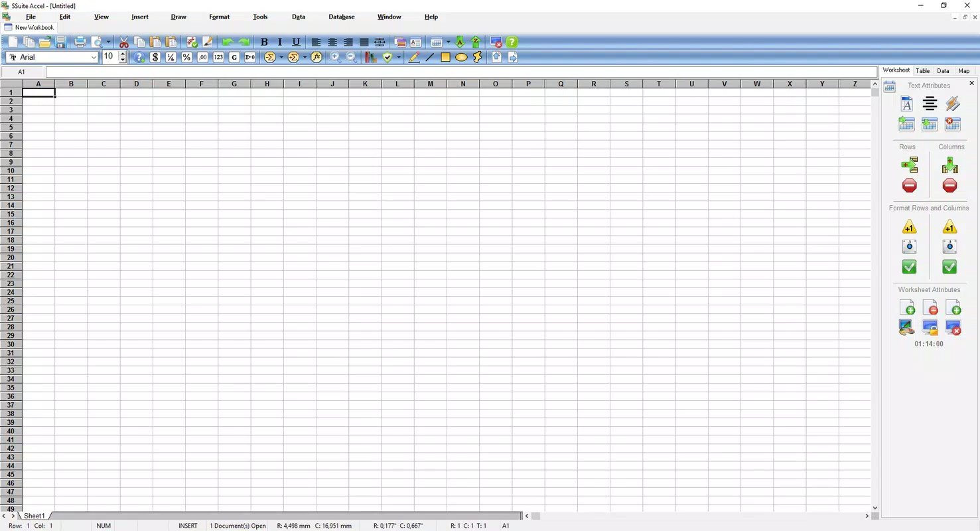The width and height of the screenshot is (980, 531).
Task: Expand the print preview dropdown arrow
Action: point(108,42)
